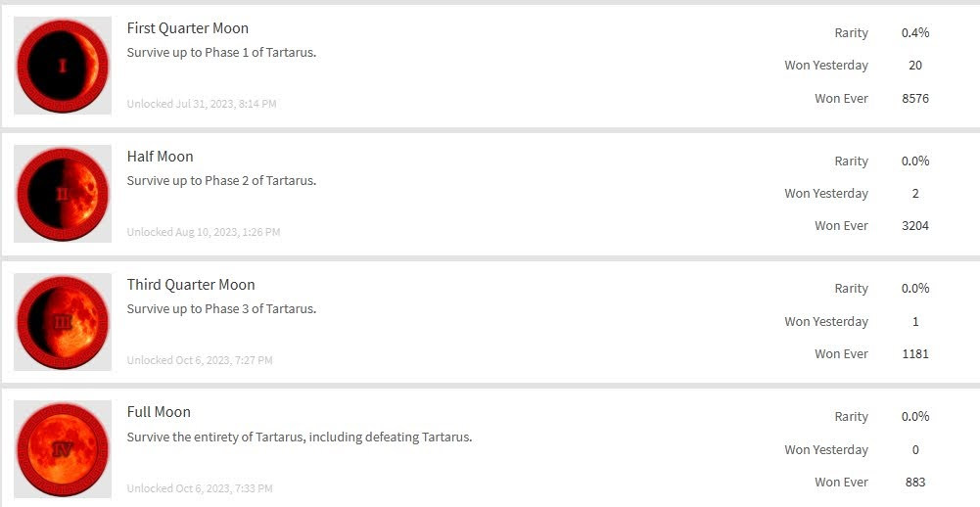Image resolution: width=980 pixels, height=507 pixels.
Task: Click the Won Ever count 8576
Action: point(915,99)
